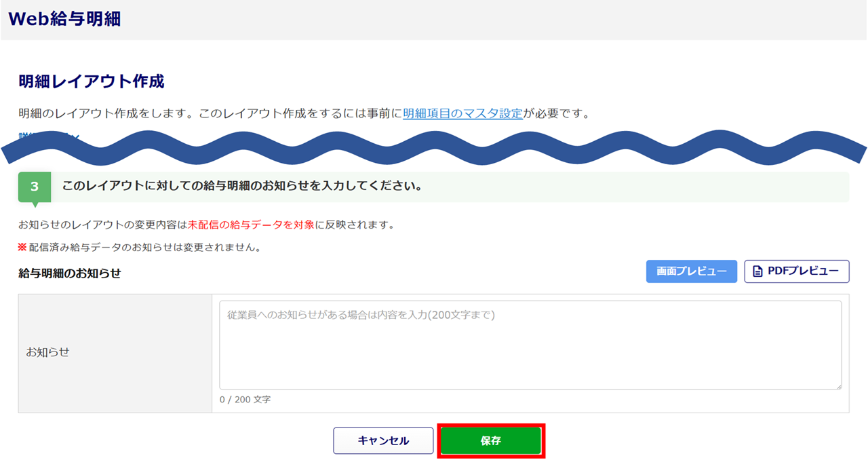
Task: Click the Web給与明細 header title
Action: click(x=64, y=19)
